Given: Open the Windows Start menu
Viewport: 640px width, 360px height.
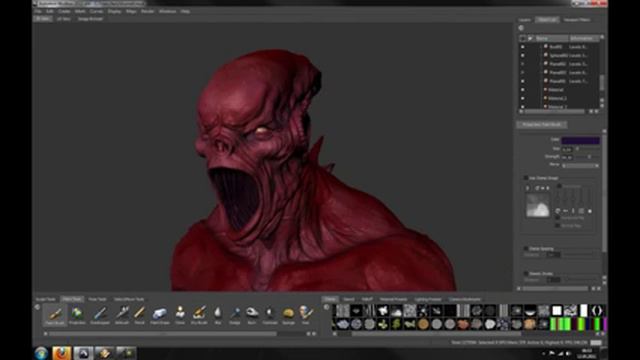Looking at the screenshot, I should pos(41,353).
